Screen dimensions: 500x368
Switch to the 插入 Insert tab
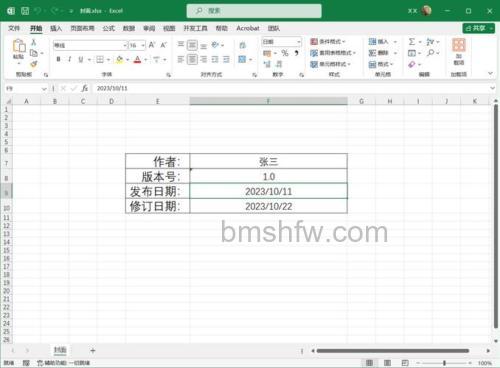coord(56,28)
